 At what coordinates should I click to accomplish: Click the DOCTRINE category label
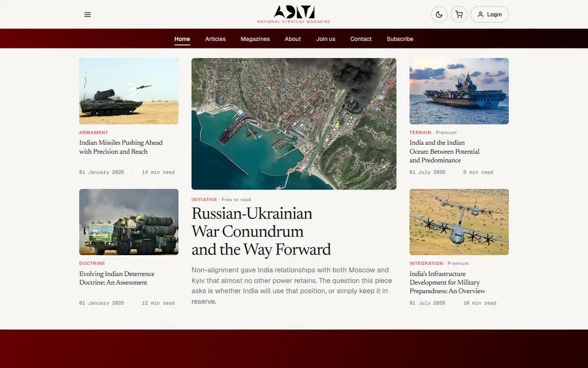pos(92,264)
